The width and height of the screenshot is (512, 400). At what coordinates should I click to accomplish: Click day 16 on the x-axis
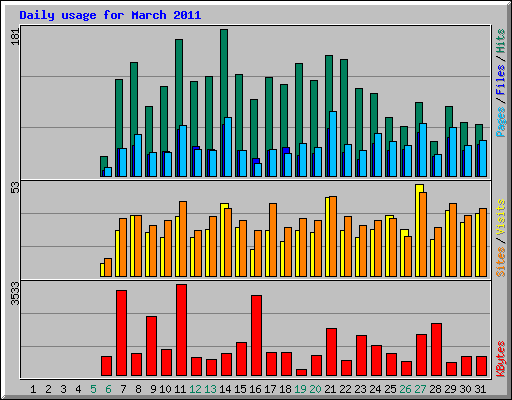255,389
